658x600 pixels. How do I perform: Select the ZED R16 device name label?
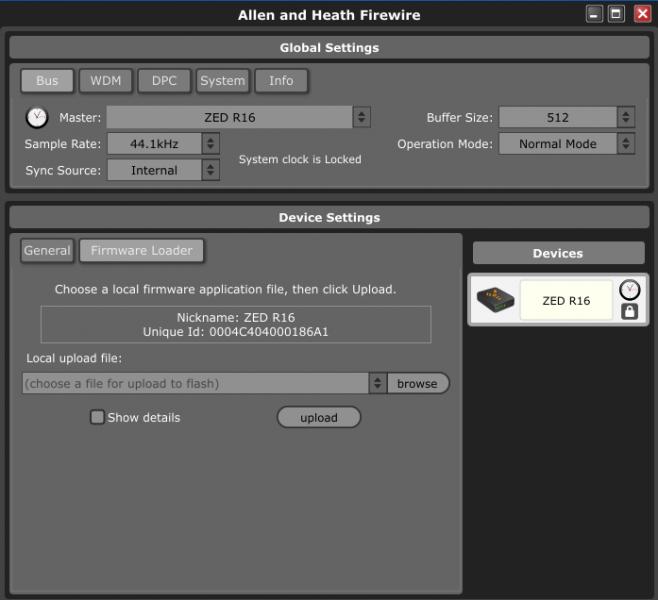click(566, 300)
